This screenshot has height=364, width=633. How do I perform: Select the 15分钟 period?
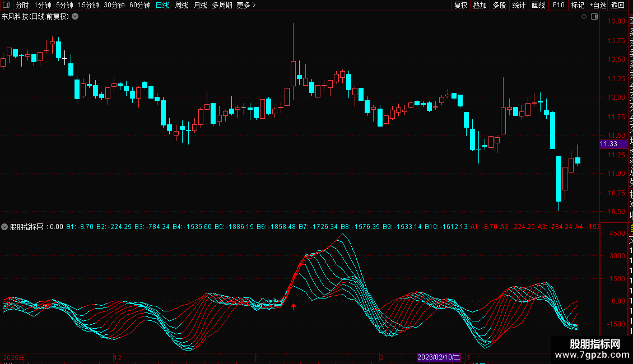[x=89, y=5]
